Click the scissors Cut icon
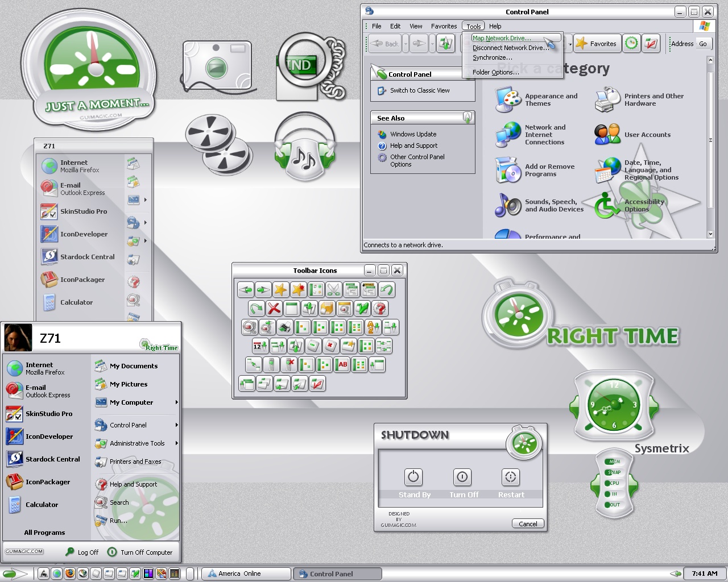728x582 pixels. click(334, 290)
